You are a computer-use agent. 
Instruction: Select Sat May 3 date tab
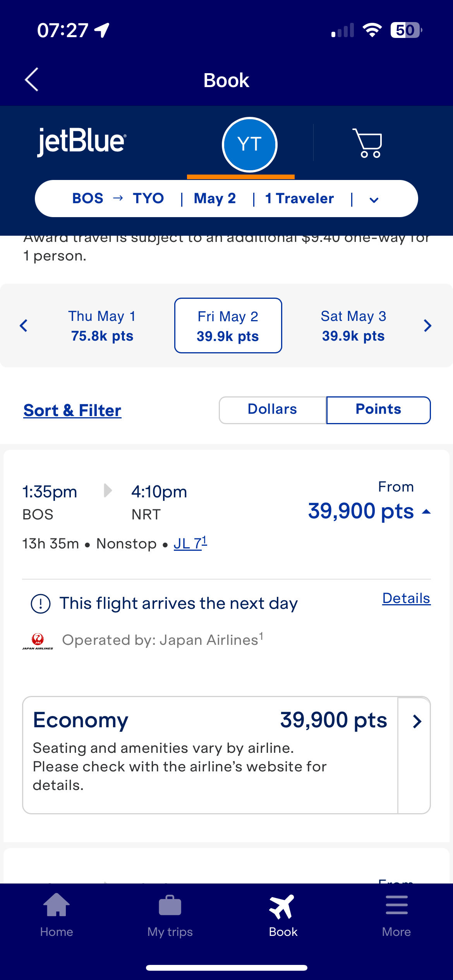pos(353,326)
